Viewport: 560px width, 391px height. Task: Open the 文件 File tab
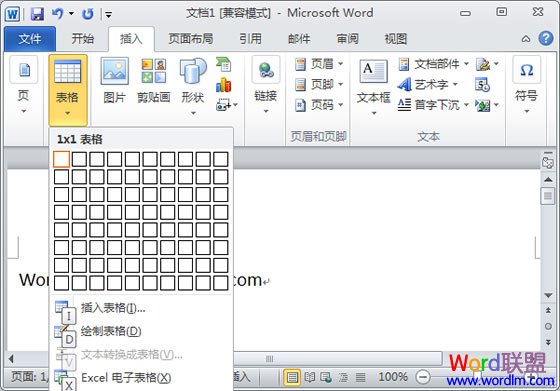pyautogui.click(x=30, y=39)
